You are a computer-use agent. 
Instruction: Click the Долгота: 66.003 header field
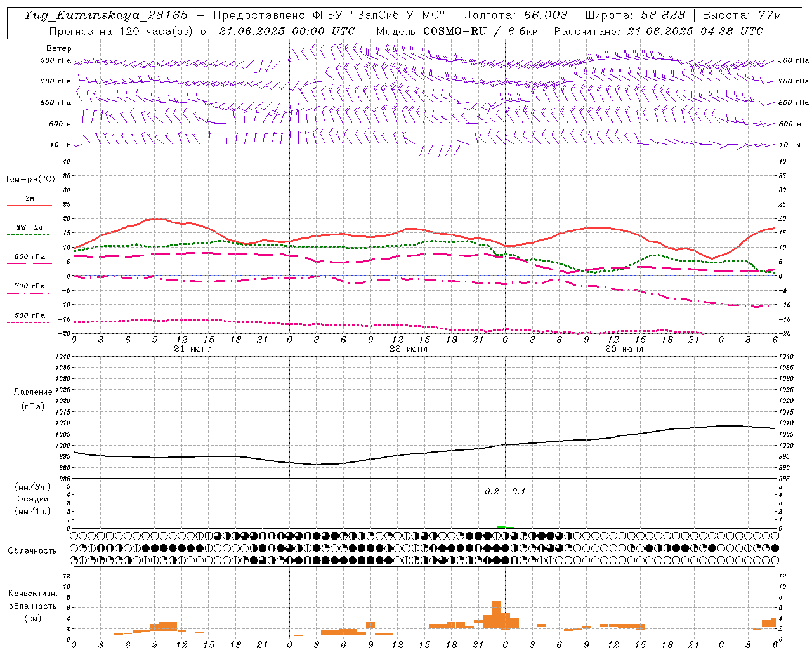point(515,15)
